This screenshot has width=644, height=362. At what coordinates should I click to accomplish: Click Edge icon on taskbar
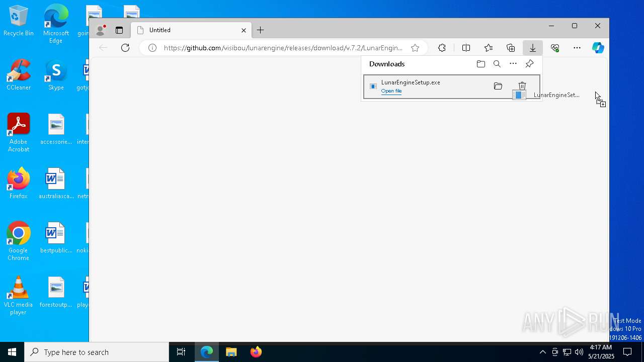[x=207, y=352]
